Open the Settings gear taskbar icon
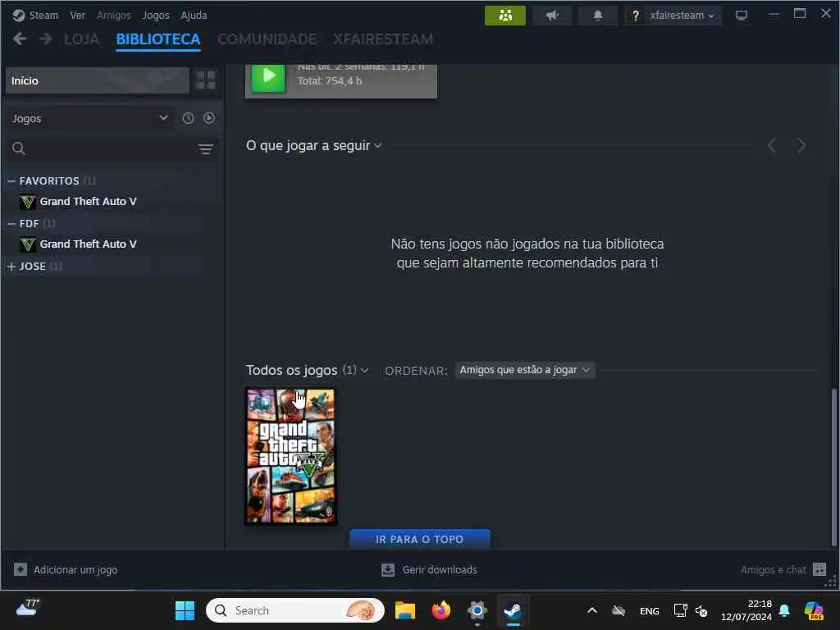The image size is (840, 630). [x=477, y=610]
